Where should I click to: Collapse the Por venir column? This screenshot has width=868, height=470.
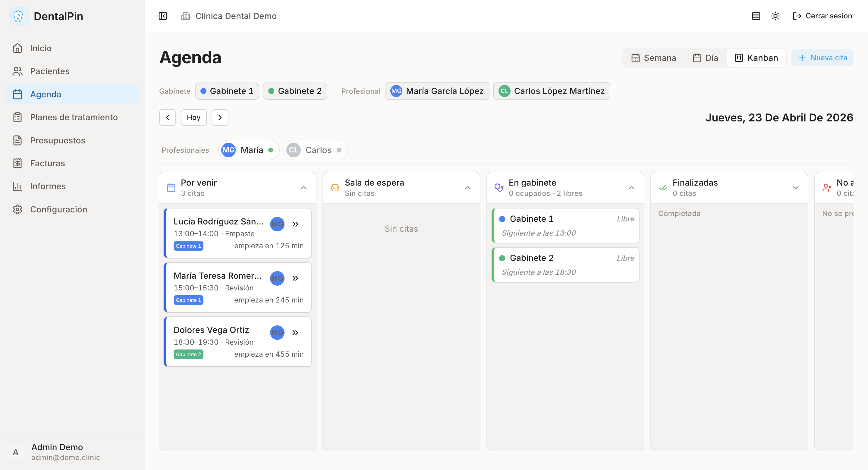(x=303, y=188)
